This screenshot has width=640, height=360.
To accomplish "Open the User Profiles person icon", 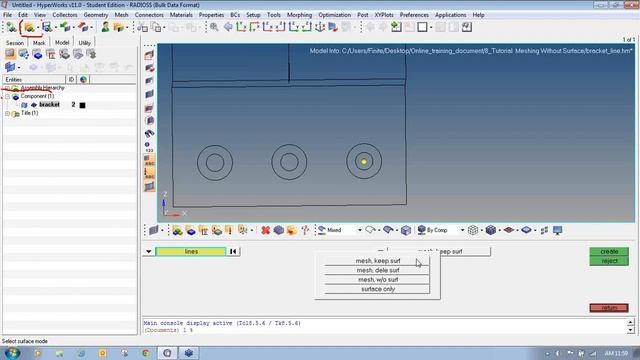I will [x=105, y=27].
